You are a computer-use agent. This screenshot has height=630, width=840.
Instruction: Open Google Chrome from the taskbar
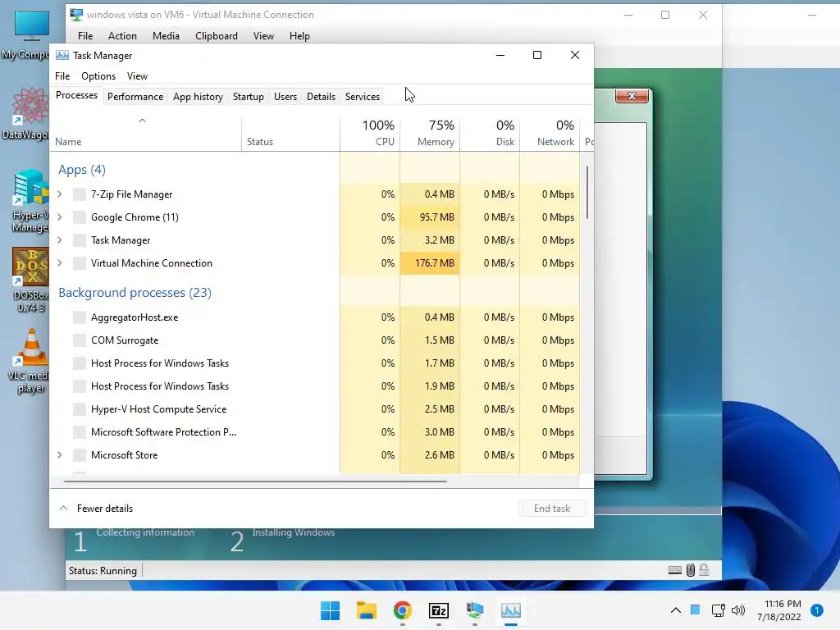pos(402,610)
